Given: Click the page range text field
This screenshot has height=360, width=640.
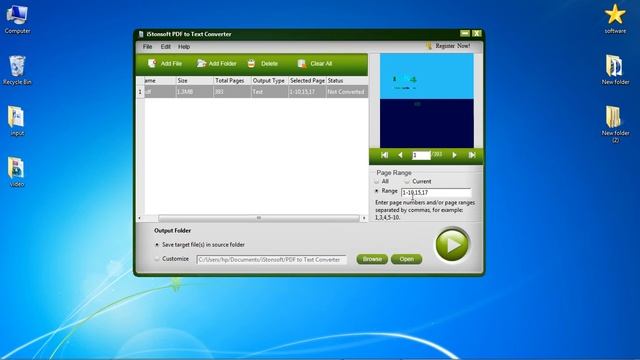Looking at the screenshot, I should [436, 193].
